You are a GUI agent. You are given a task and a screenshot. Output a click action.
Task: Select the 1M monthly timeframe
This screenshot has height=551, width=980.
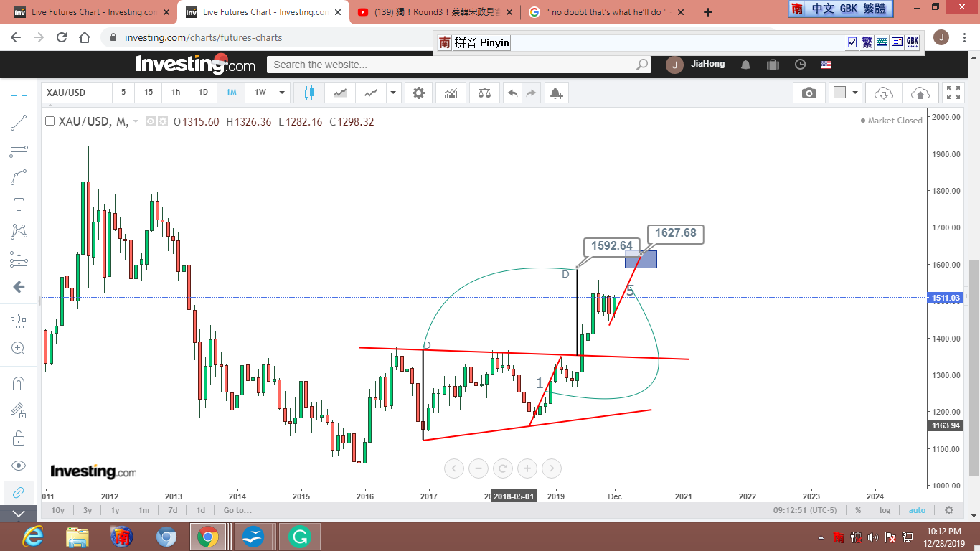tap(231, 93)
